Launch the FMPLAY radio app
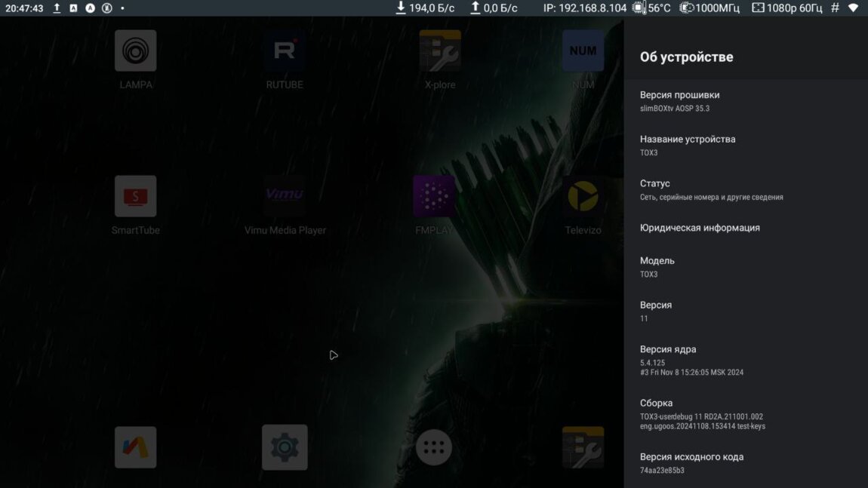 pos(434,197)
